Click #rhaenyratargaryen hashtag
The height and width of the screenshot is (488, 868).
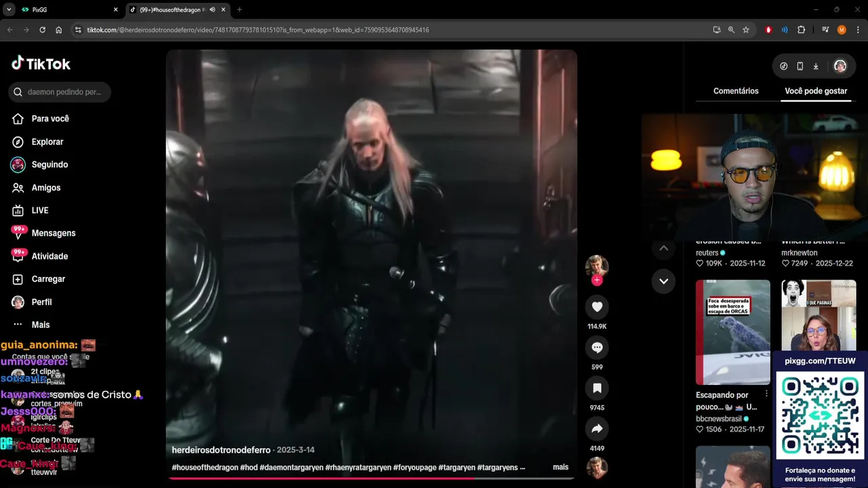pos(358,468)
